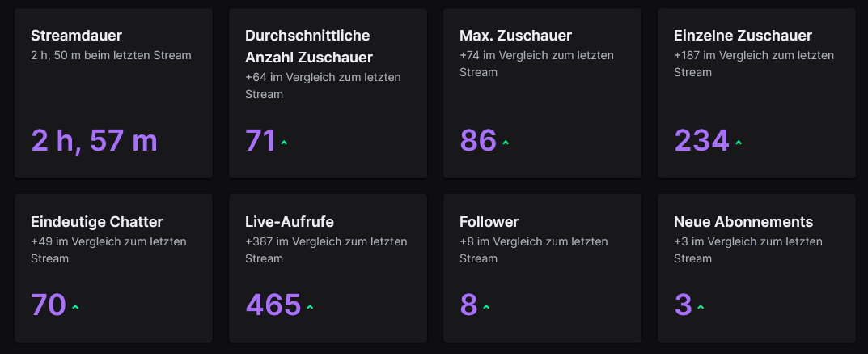Click the trend arrow next to 86
Viewport: 868px width, 354px height.
point(506,143)
